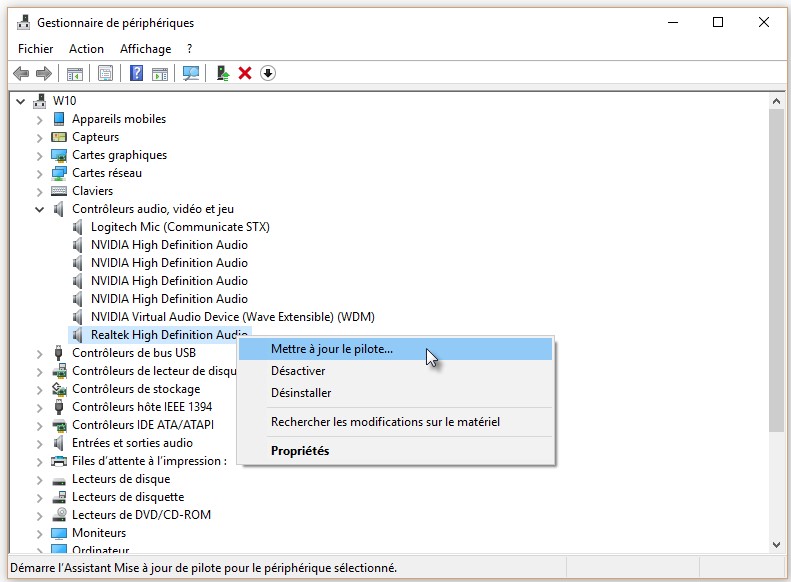Select Logitech Mic (Communicate STX) device
This screenshot has height=582, width=791.
[x=180, y=227]
